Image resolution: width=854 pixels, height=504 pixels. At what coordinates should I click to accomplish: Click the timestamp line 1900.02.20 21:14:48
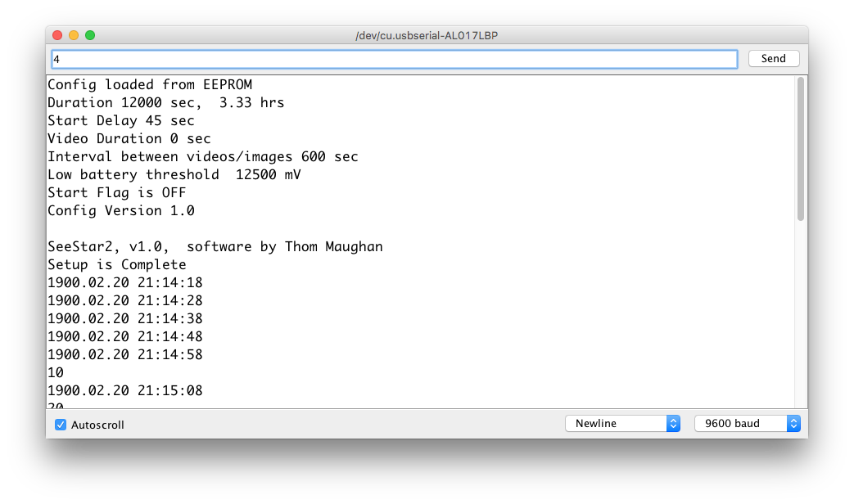click(124, 336)
